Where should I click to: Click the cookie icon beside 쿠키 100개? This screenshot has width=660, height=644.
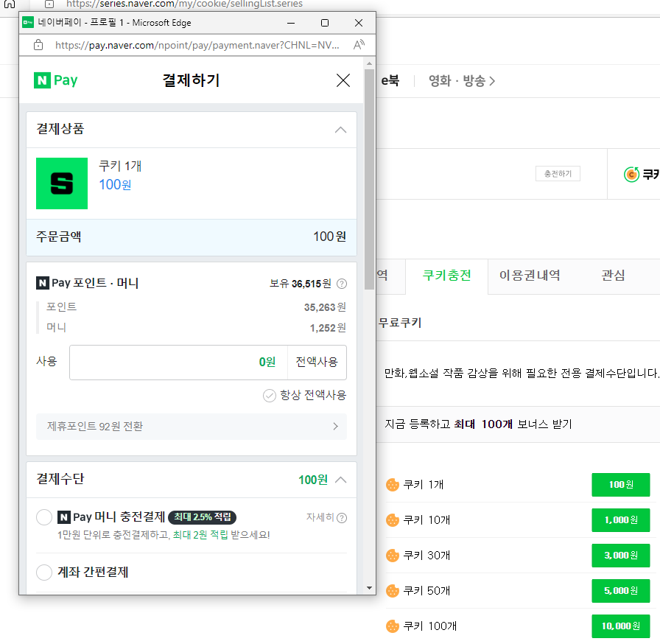pyautogui.click(x=393, y=626)
